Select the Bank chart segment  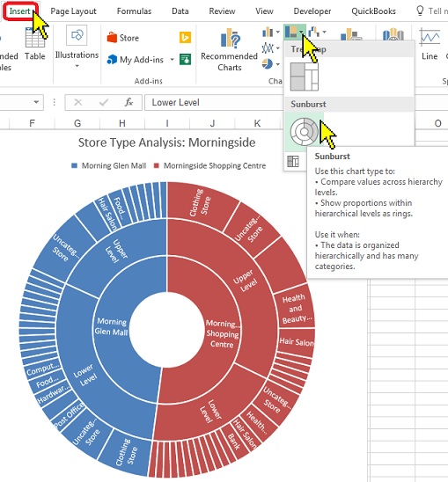pos(234,442)
